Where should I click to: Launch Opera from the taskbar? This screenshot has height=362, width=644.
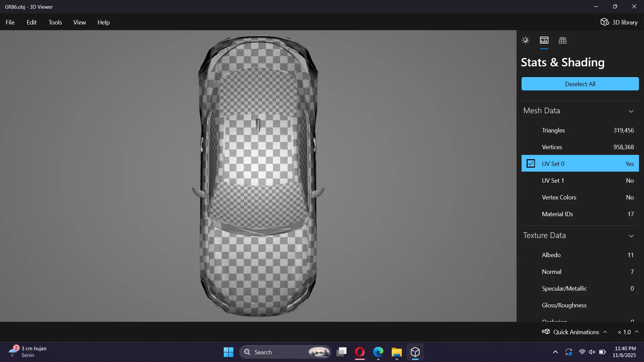point(360,352)
